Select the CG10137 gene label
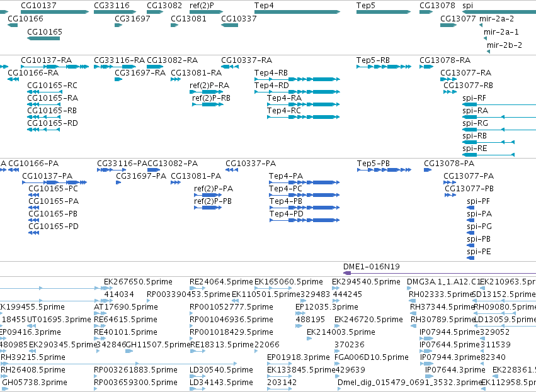Screen dimensions: 536x392 pyautogui.click(x=38, y=6)
